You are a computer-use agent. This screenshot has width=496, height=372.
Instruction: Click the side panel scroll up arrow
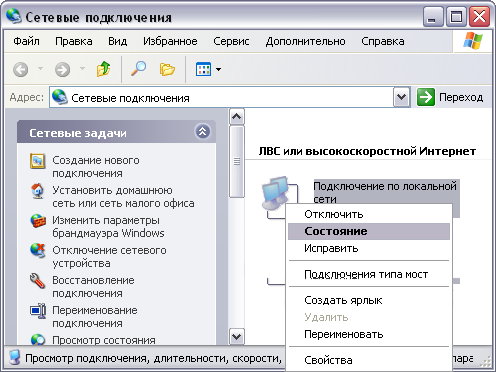click(x=237, y=116)
